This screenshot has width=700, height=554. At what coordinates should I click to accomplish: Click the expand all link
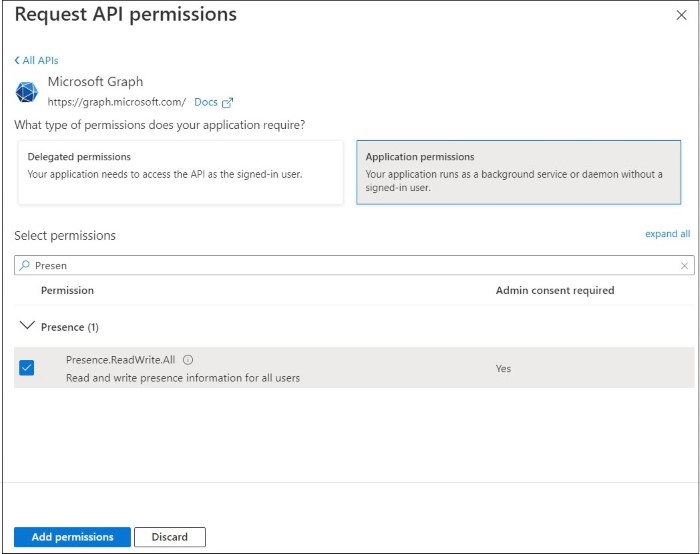click(667, 234)
